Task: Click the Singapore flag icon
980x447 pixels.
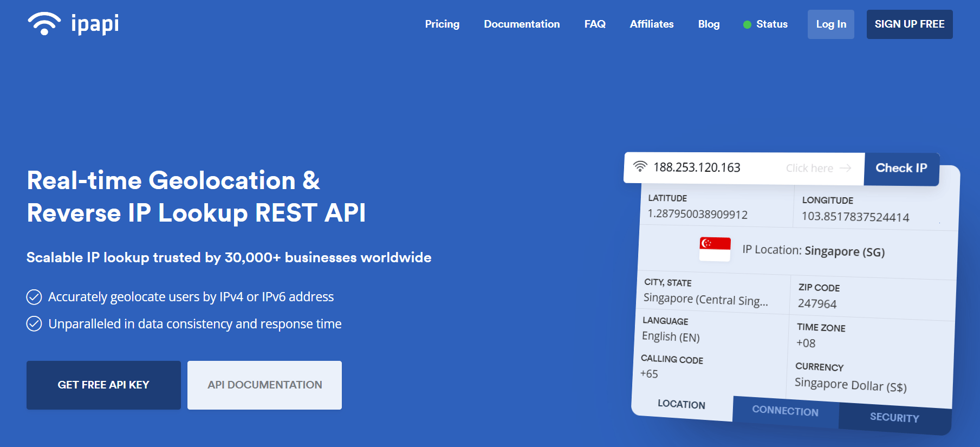Action: coord(715,249)
